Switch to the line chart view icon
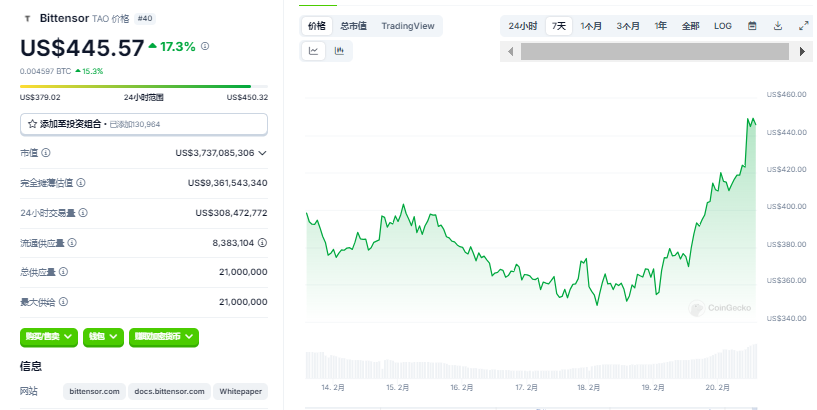817x410 pixels. [x=314, y=50]
